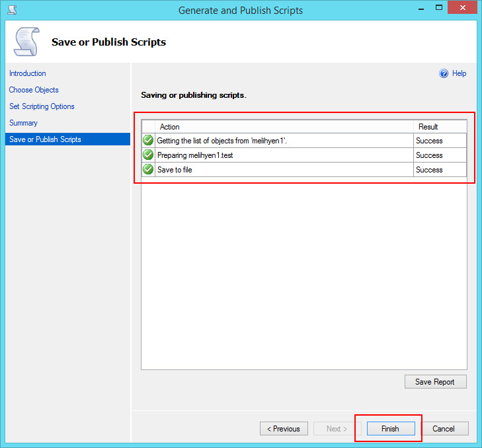Click the Result column header
The width and height of the screenshot is (482, 448).
click(x=428, y=127)
